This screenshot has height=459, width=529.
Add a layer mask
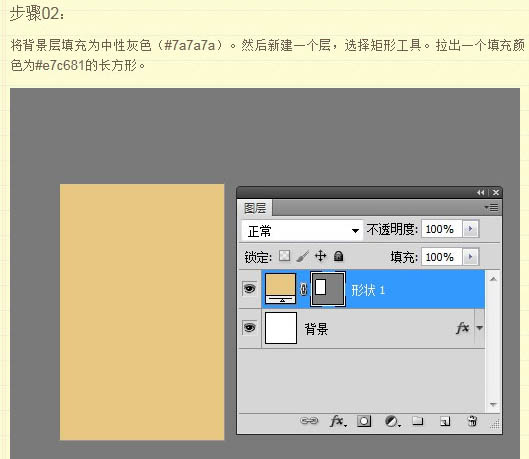click(x=364, y=421)
